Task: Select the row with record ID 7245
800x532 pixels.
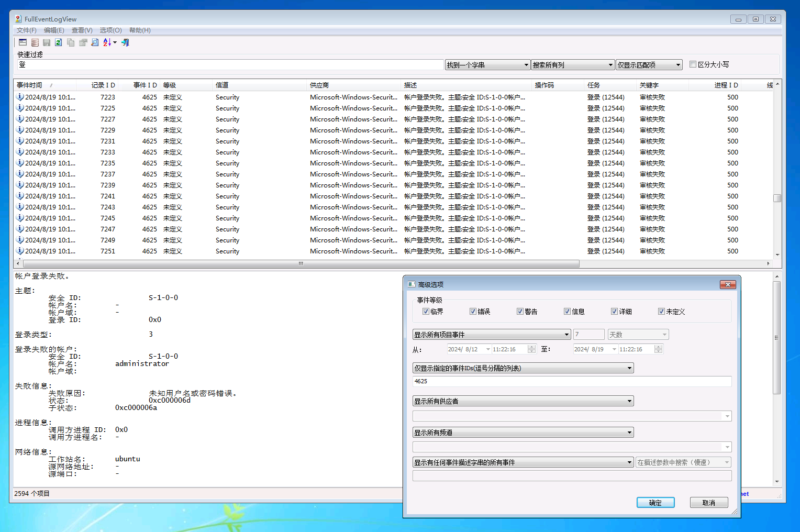Action: coord(393,218)
